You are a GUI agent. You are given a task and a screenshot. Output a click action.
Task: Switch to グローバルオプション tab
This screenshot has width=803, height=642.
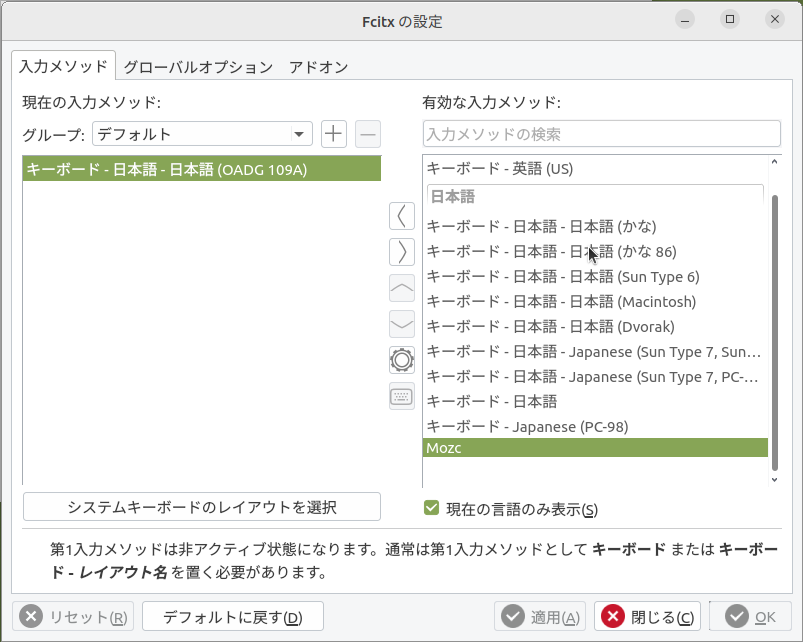pyautogui.click(x=197, y=67)
